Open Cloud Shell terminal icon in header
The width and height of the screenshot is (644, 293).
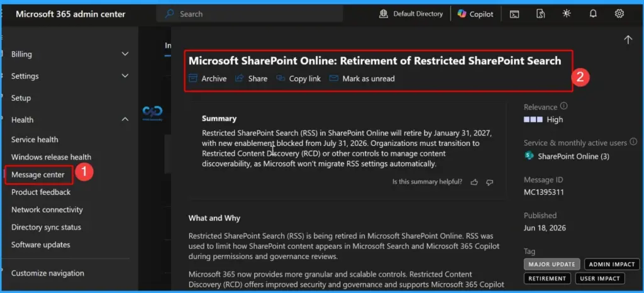tap(514, 14)
